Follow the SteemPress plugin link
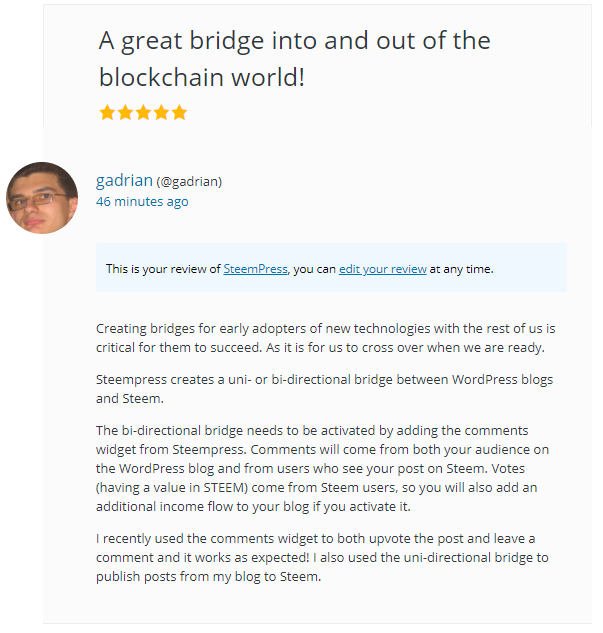The image size is (603, 633). [255, 268]
